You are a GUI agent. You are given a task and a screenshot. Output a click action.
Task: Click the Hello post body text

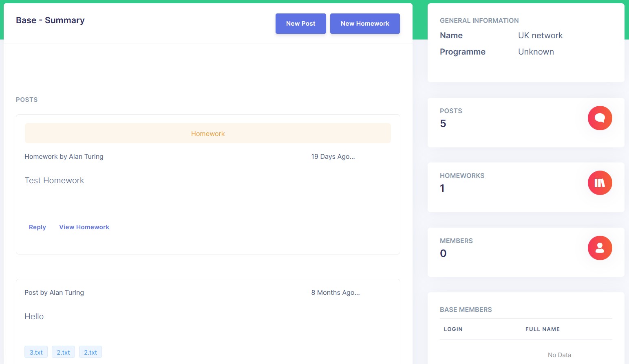click(x=34, y=316)
